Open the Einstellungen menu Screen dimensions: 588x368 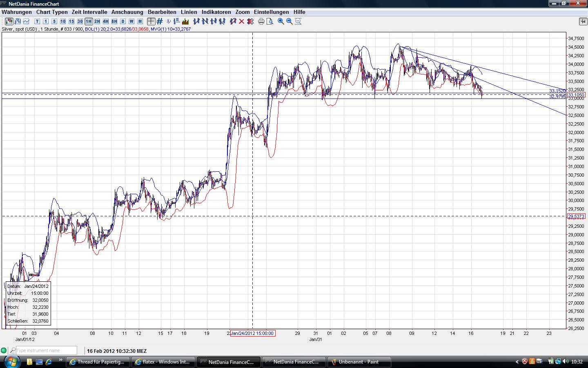point(272,12)
